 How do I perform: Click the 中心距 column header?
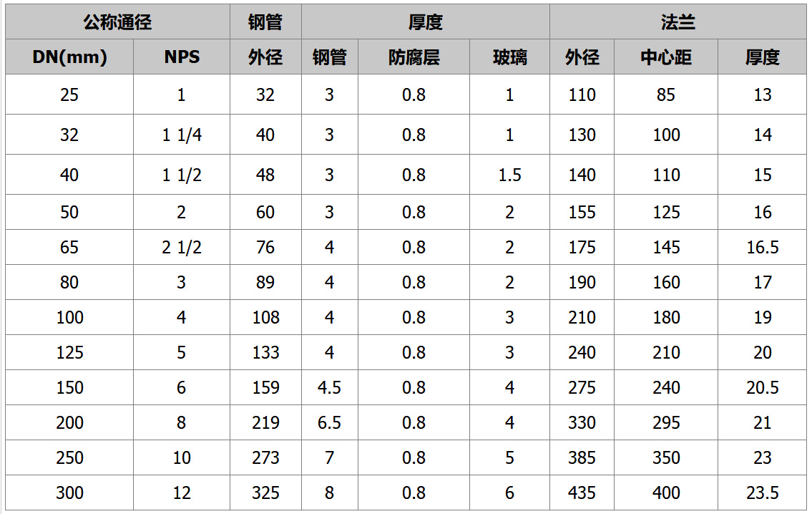coord(666,57)
